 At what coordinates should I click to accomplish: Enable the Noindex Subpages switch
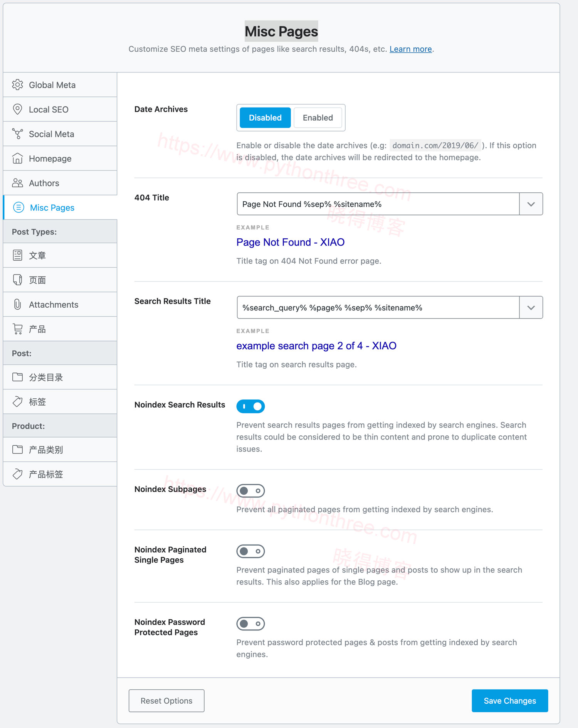250,491
